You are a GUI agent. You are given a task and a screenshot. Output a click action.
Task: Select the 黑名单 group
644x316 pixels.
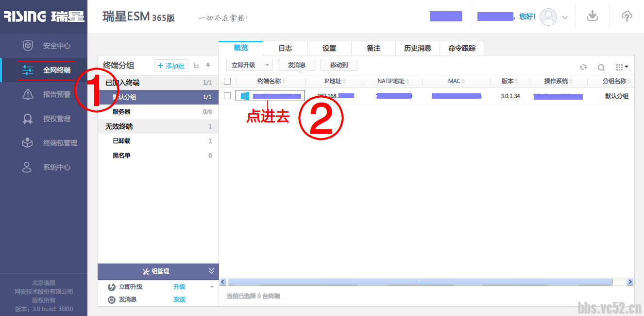(x=158, y=156)
